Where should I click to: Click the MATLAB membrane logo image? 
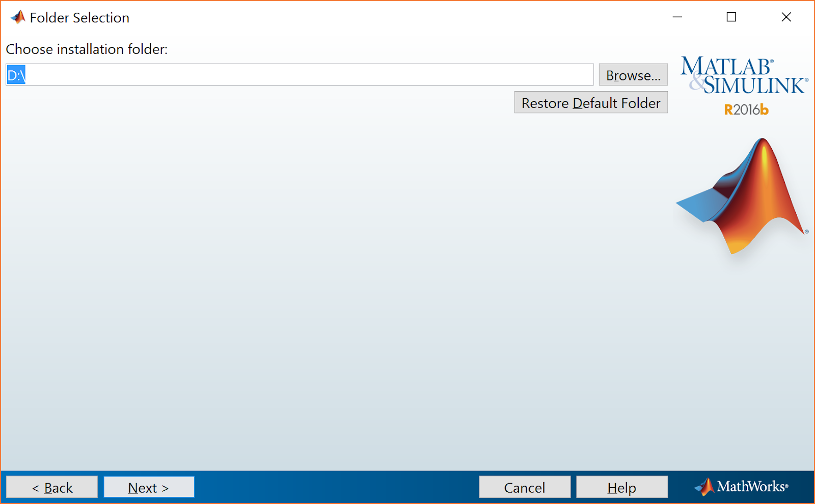click(742, 196)
